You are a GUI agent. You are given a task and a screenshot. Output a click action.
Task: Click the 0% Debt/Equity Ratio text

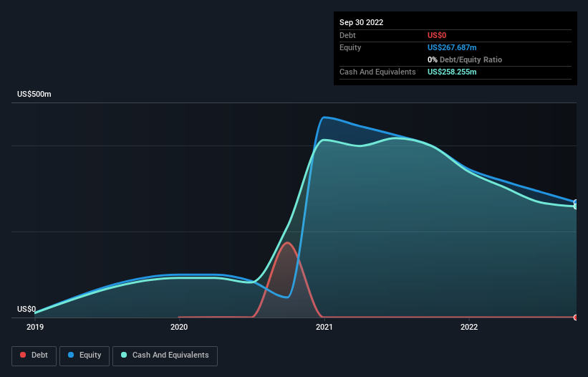[465, 59]
